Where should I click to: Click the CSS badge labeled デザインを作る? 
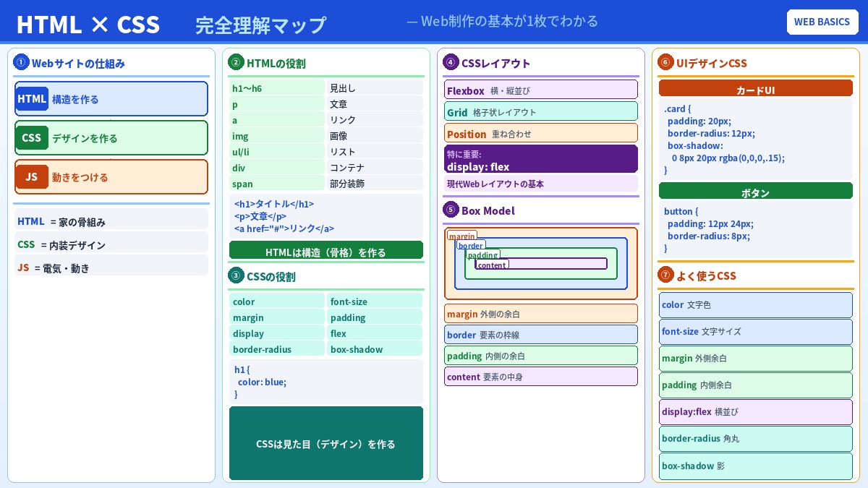tap(111, 138)
